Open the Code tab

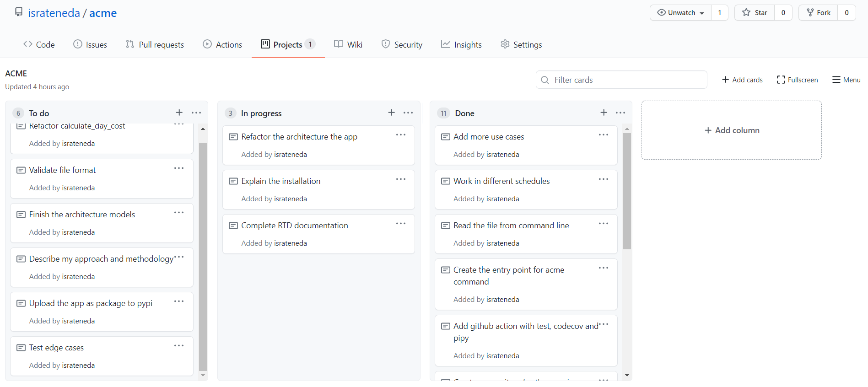point(39,44)
